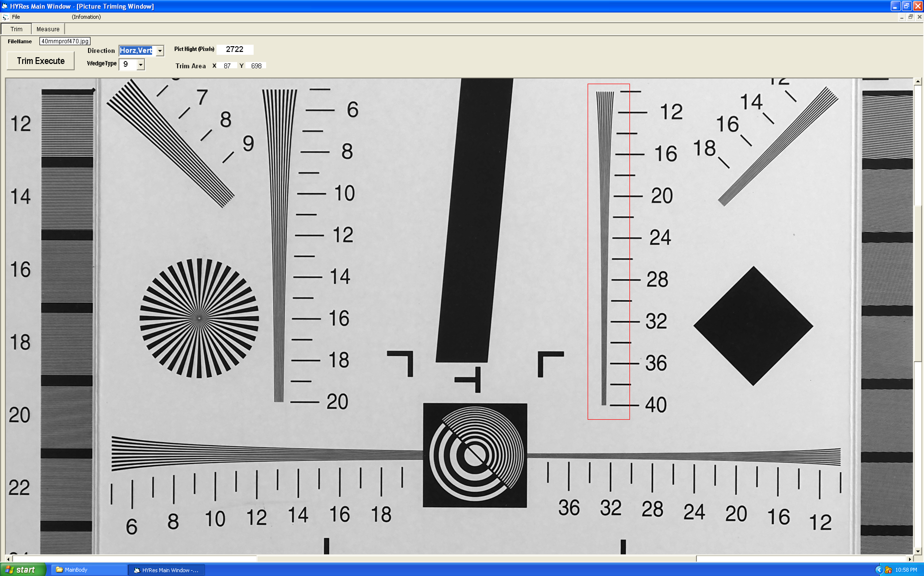Minimize the inner child window
The height and width of the screenshot is (576, 924).
902,17
